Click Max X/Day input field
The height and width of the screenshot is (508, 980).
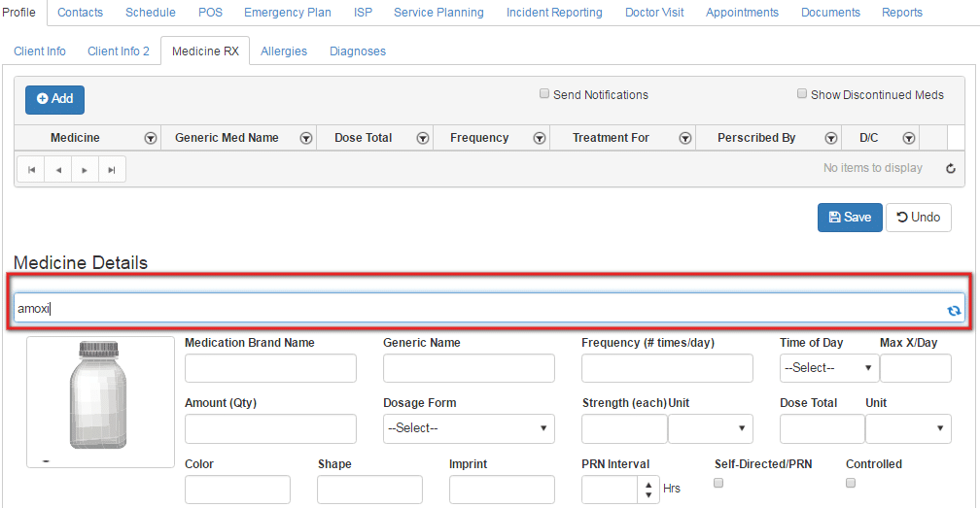click(916, 368)
